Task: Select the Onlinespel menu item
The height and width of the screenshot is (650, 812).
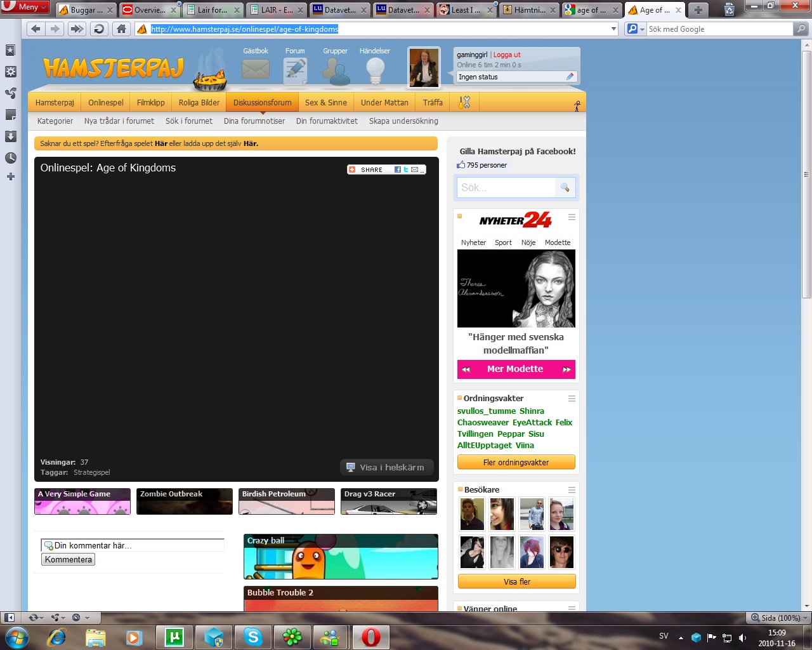Action: (x=106, y=102)
